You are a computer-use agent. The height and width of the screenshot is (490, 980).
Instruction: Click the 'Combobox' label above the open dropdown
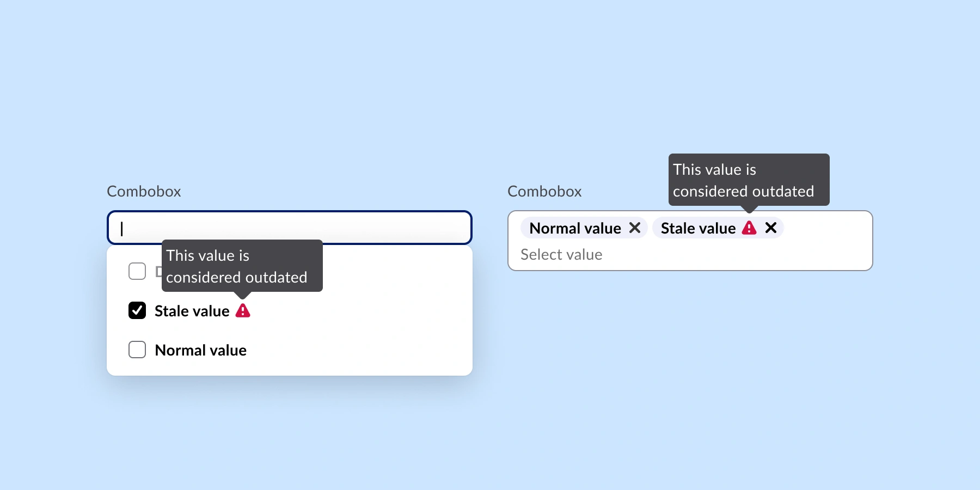click(144, 192)
